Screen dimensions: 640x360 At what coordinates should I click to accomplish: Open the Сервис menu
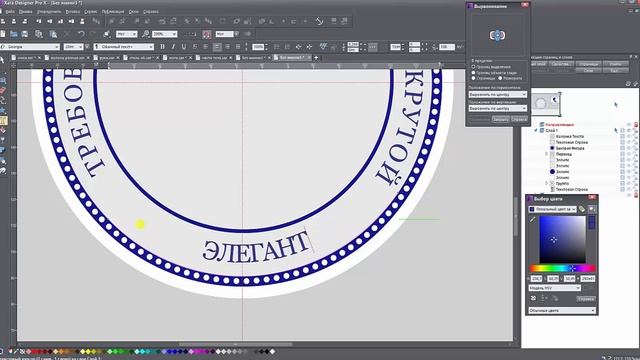point(91,12)
